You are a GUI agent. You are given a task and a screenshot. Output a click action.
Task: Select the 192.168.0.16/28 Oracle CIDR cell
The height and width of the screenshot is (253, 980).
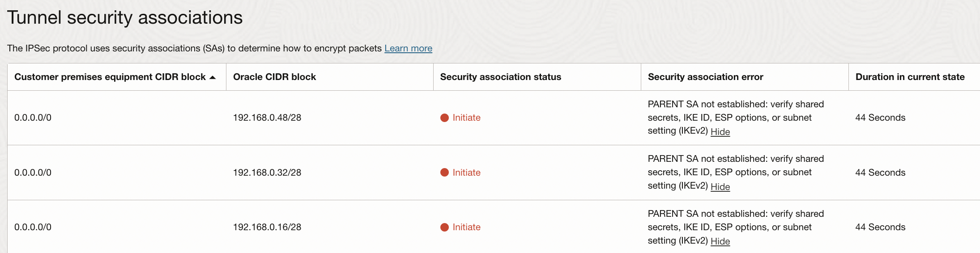point(267,227)
